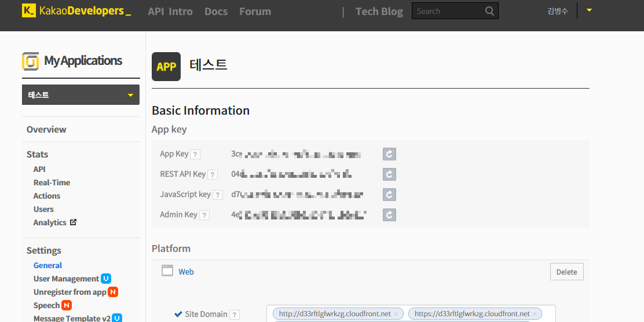Regenerate the Admin Key with its refresh icon

point(389,214)
